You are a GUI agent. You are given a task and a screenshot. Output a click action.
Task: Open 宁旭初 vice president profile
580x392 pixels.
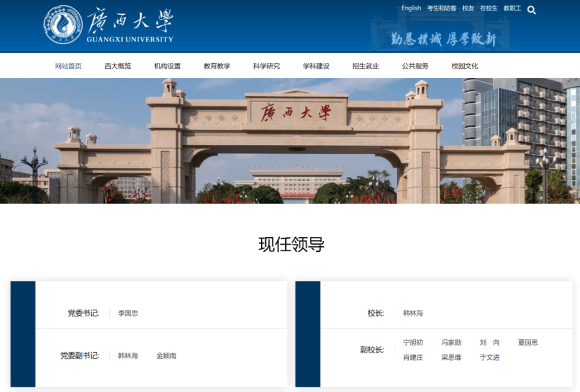(x=413, y=342)
